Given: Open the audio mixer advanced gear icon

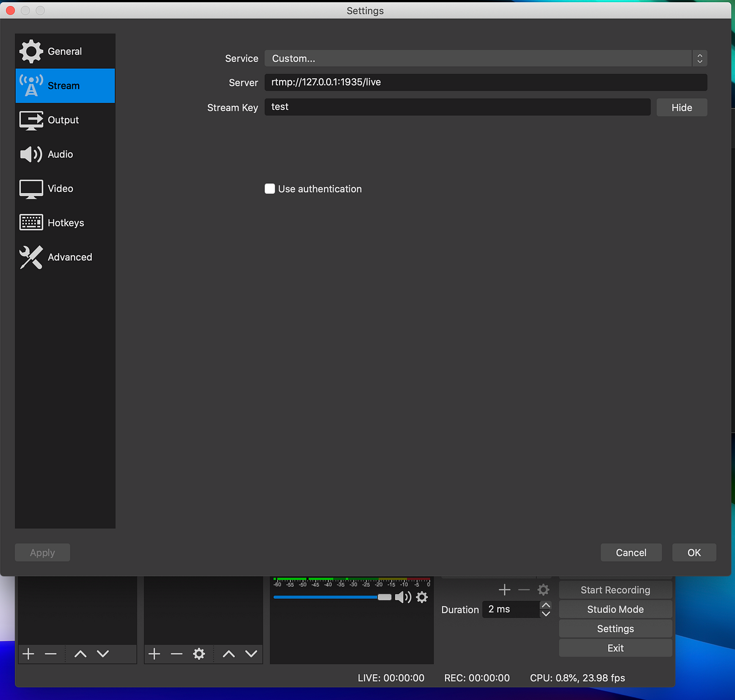Looking at the screenshot, I should pos(421,597).
